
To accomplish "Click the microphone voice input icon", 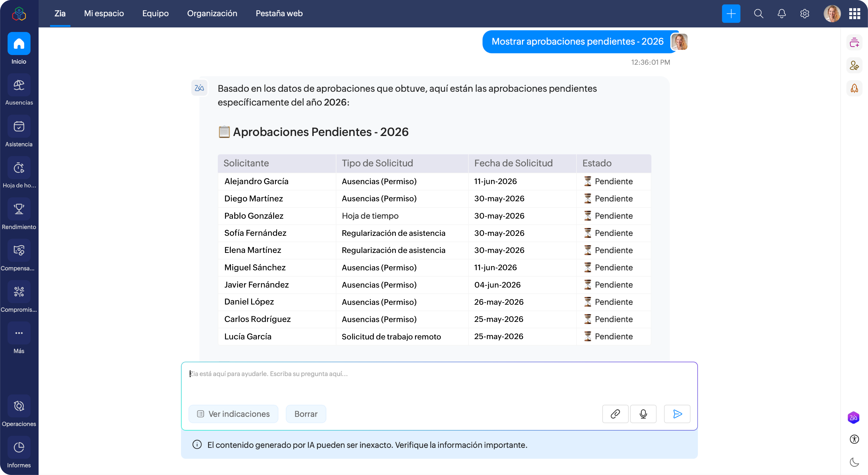I will [x=643, y=414].
